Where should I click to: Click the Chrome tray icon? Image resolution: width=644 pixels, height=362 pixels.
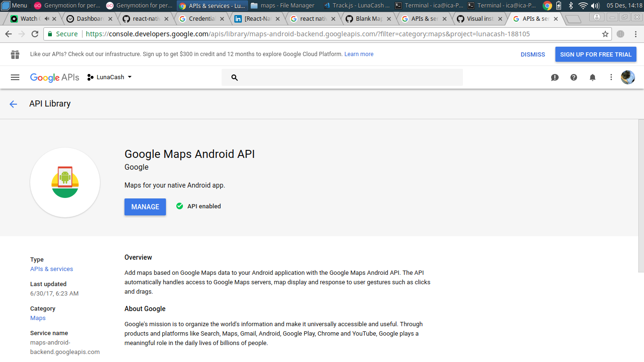[547, 6]
